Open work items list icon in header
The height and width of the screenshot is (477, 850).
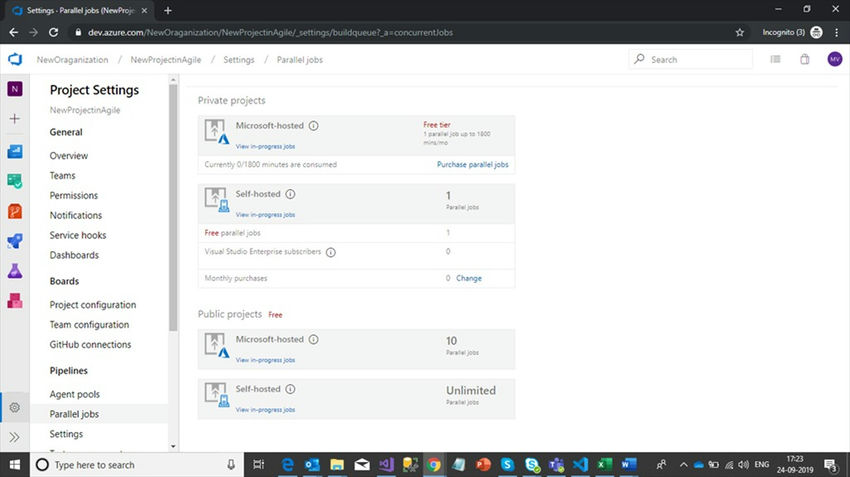pos(776,59)
